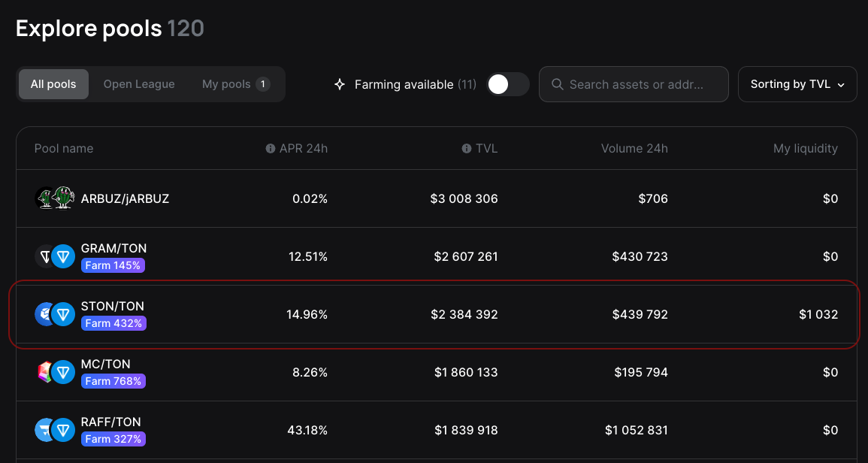868x463 pixels.
Task: Select the All pools tab
Action: pyautogui.click(x=53, y=84)
